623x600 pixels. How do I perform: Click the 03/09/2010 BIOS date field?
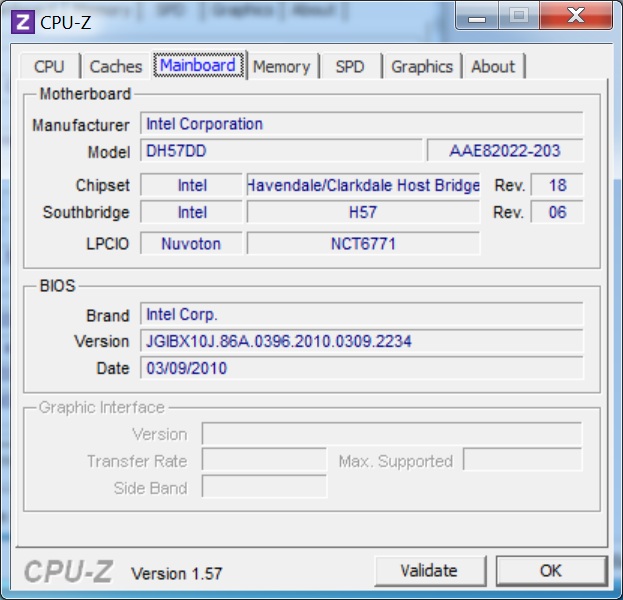[362, 368]
